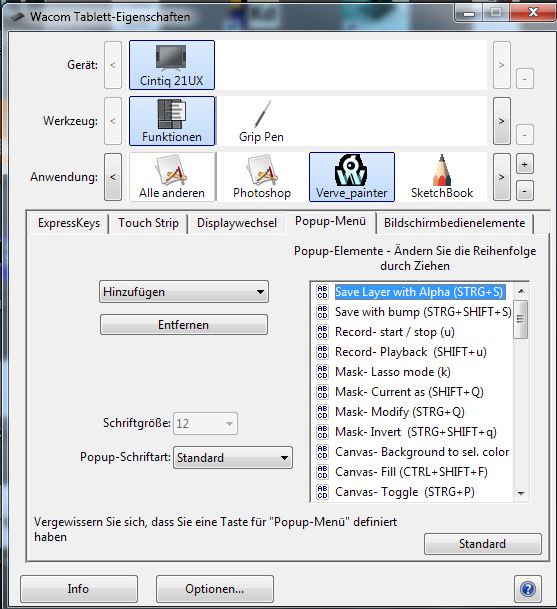
Task: Click keystroke icon beside Mask- Current as
Action: tap(322, 392)
